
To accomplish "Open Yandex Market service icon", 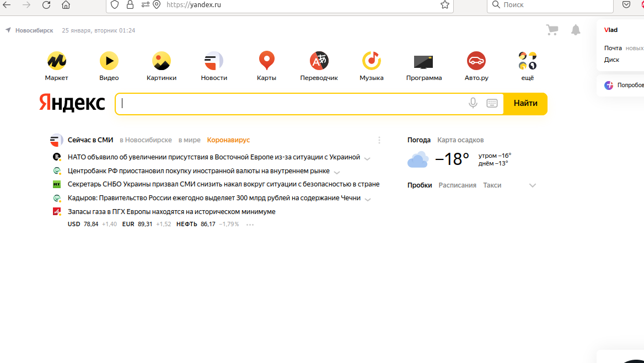I will [57, 61].
